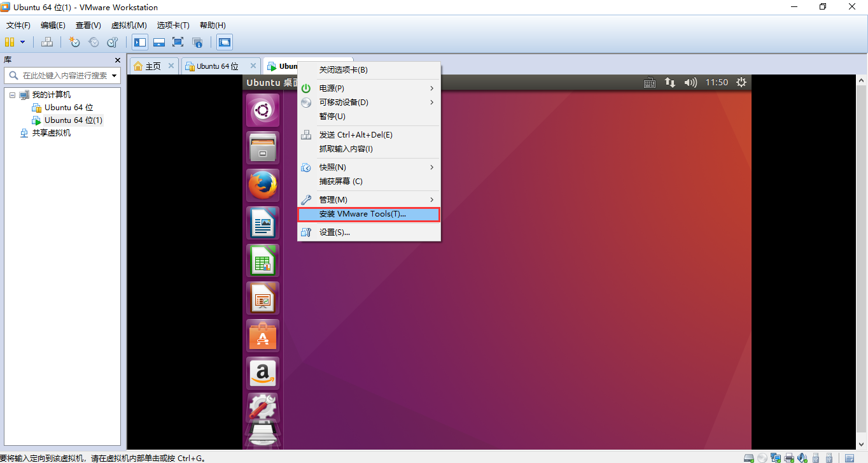Enter full screen mode from the toolbar
The image size is (868, 463).
coord(178,42)
